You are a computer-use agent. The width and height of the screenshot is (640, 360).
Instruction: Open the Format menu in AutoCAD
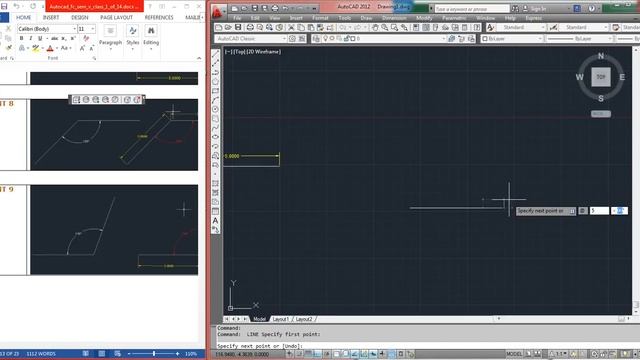[x=320, y=18]
